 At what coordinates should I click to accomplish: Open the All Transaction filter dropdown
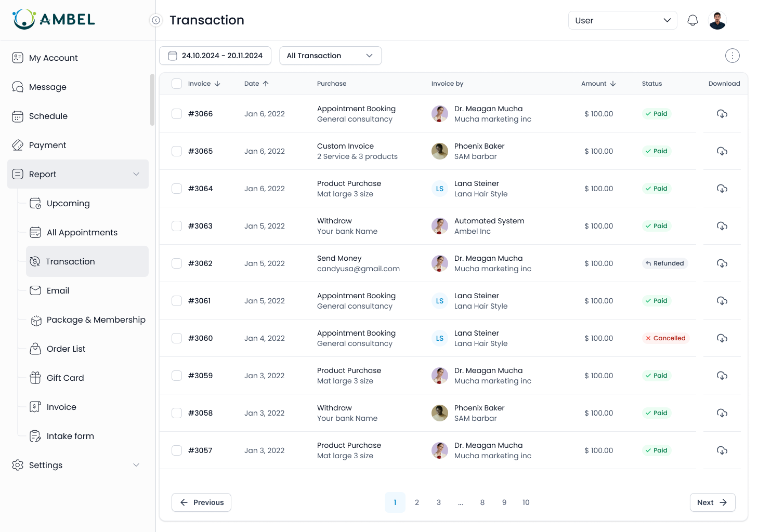[330, 55]
